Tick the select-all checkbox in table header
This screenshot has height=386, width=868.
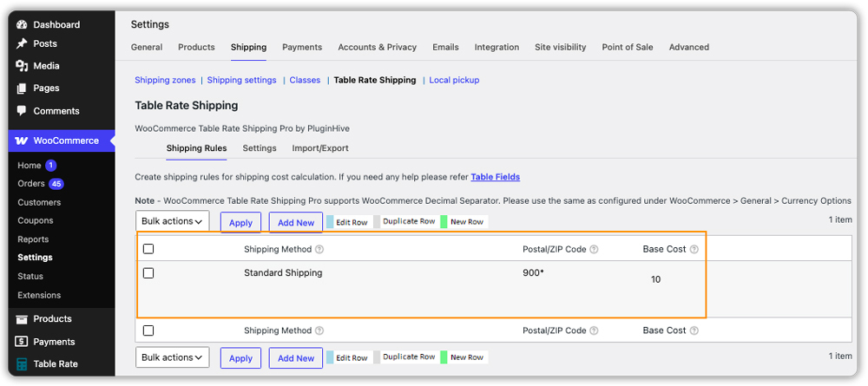(x=148, y=249)
